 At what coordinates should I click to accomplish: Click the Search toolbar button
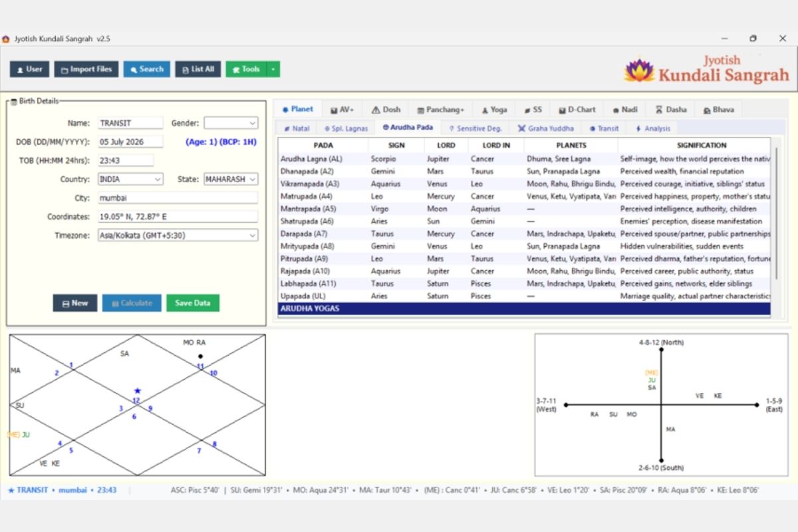tap(146, 69)
